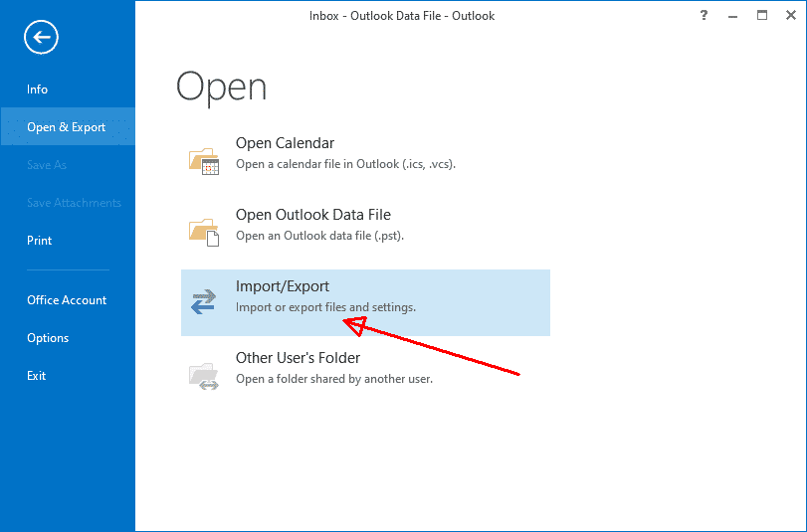
Task: Click the Import/Export arrows icon
Action: [203, 301]
